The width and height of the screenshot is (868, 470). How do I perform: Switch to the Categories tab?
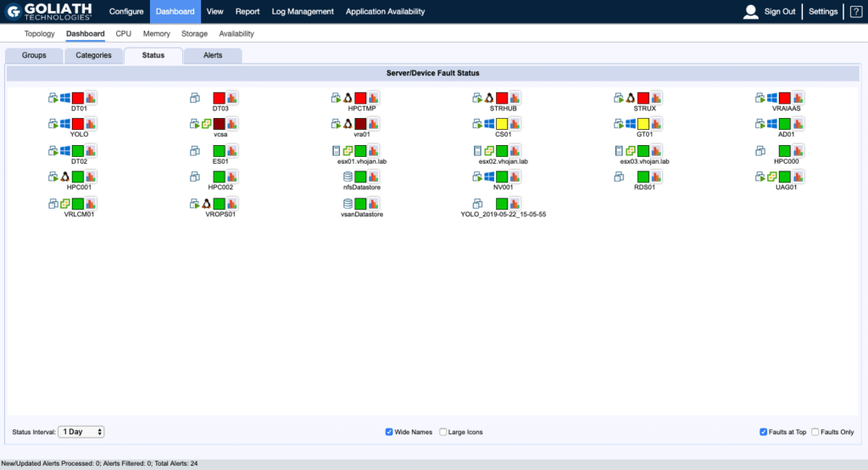(x=93, y=56)
